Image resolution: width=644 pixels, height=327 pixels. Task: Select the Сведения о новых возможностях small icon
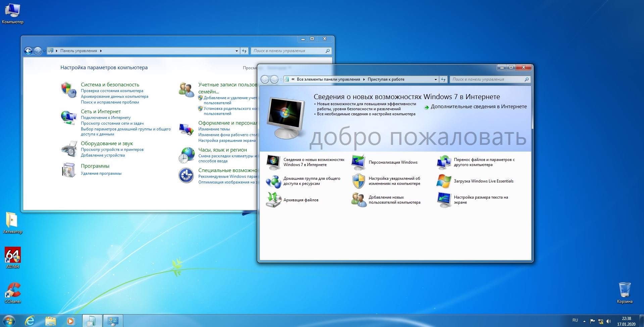click(x=274, y=162)
